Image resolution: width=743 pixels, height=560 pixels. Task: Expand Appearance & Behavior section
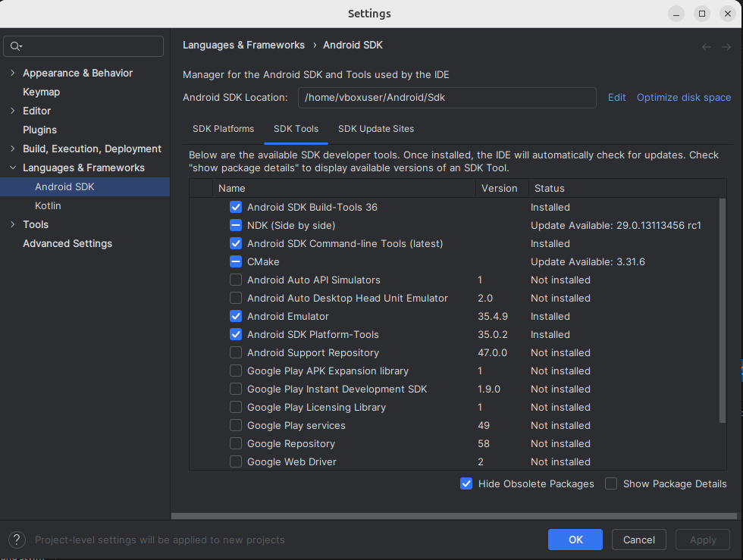(12, 73)
